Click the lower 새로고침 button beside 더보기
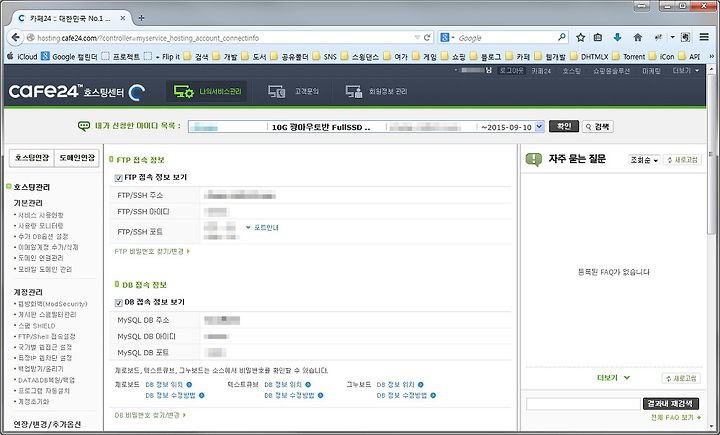Screen dimensions: 720x435 (x=681, y=378)
